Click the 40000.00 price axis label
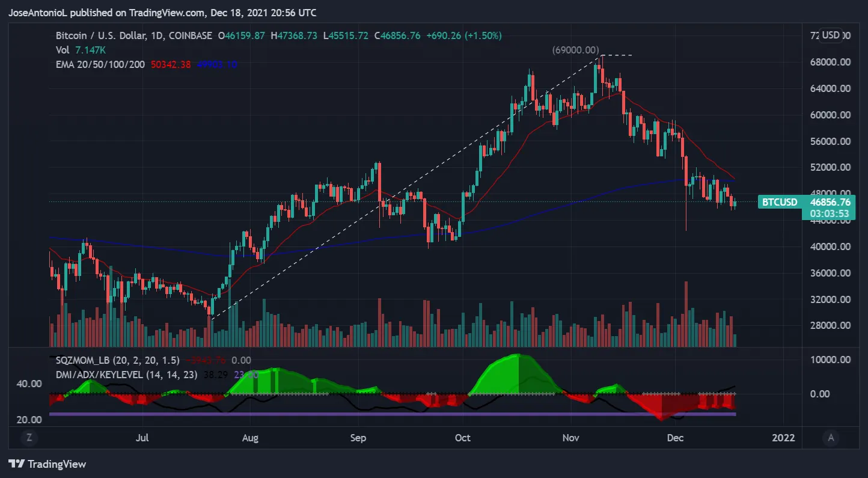The image size is (868, 478). coord(830,247)
